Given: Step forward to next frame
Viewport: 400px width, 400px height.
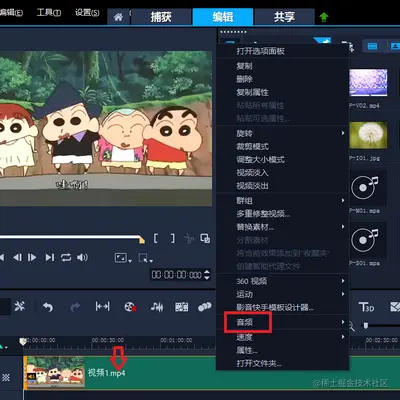Looking at the screenshot, I should pyautogui.click(x=32, y=257).
